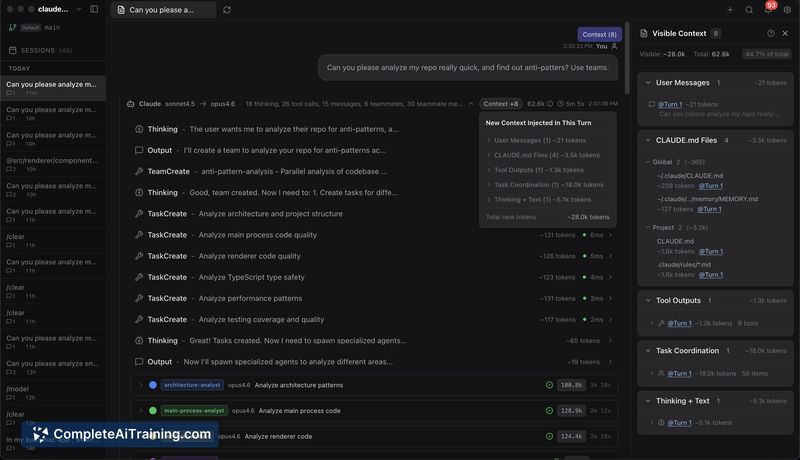Screen dimensions: 800x460
Task: Click the info icon next to 62.6k
Action: click(550, 104)
